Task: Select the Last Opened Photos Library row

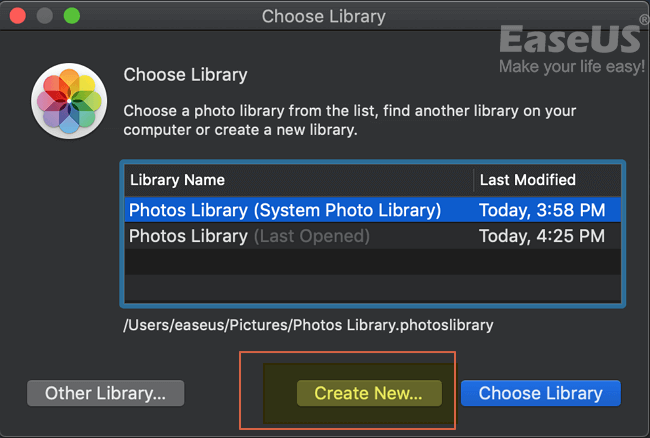Action: 249,236
